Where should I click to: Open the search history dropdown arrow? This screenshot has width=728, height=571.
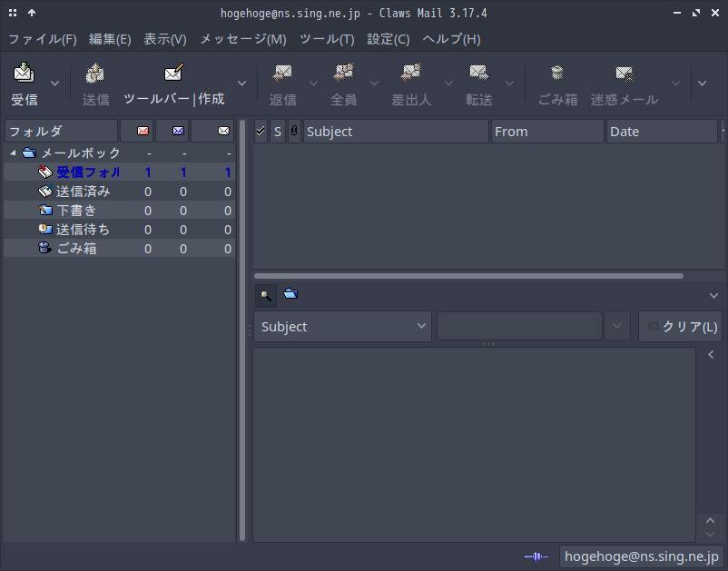click(x=617, y=327)
